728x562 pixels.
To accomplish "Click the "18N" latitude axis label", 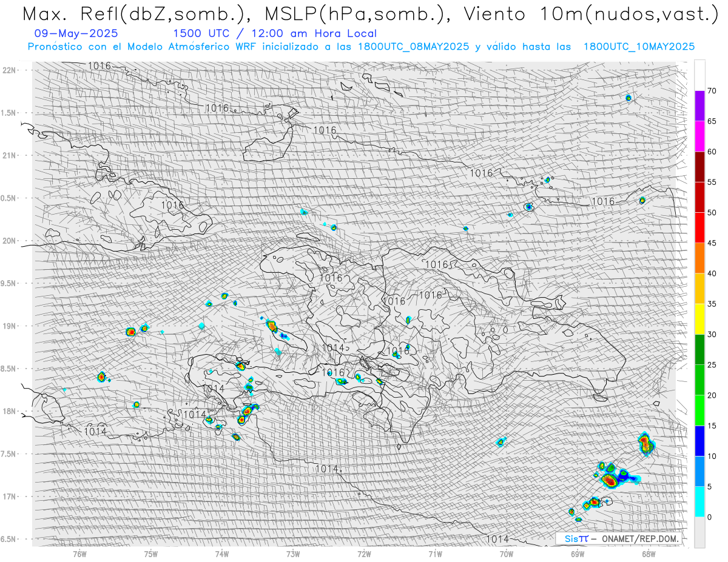I will coord(9,412).
